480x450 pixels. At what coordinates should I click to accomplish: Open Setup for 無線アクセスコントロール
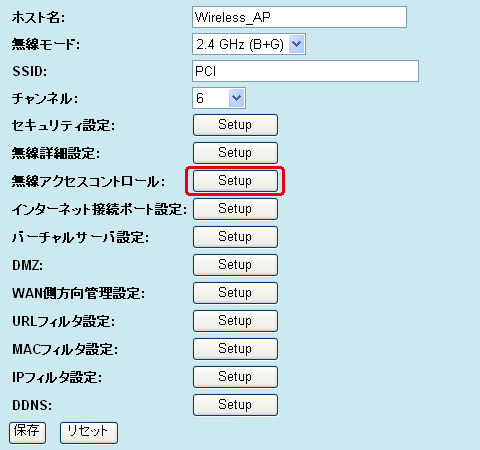235,181
